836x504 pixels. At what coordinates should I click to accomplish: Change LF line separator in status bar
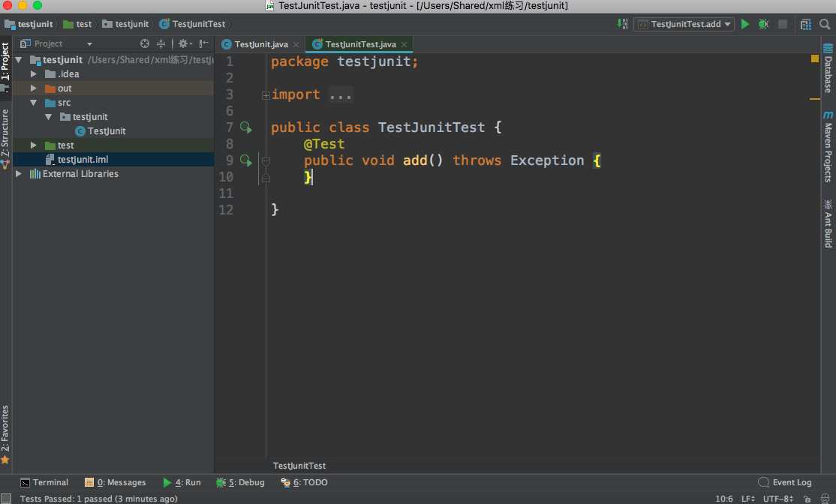(748, 499)
